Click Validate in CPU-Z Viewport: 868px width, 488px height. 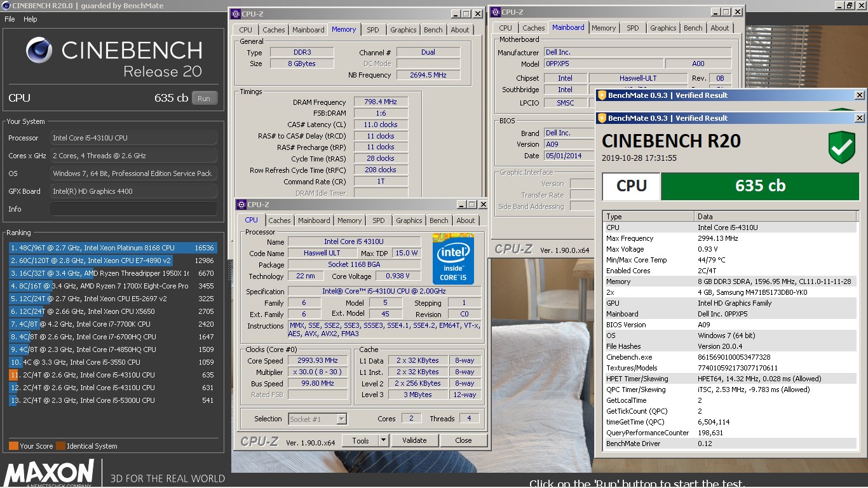click(x=414, y=440)
